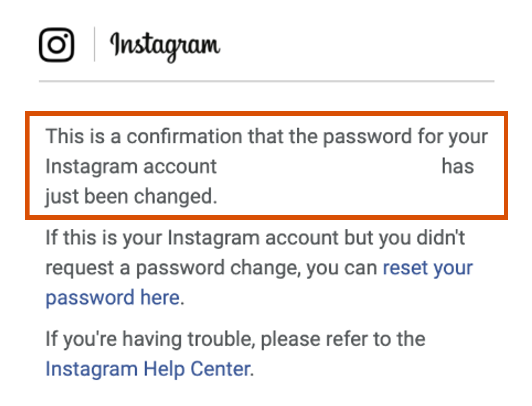532x406 pixels.
Task: Click the word "has" after the account name
Action: point(458,166)
